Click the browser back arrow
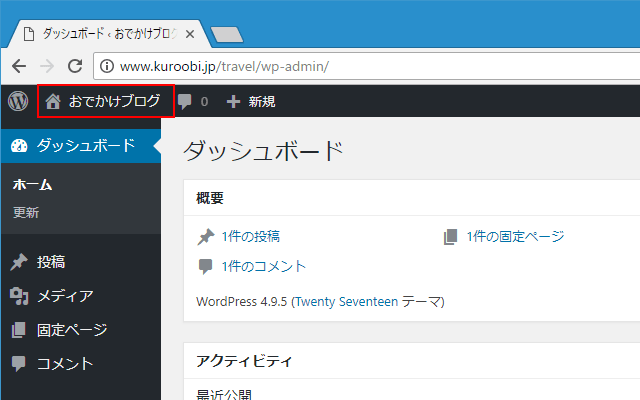640x400 pixels. (19, 66)
